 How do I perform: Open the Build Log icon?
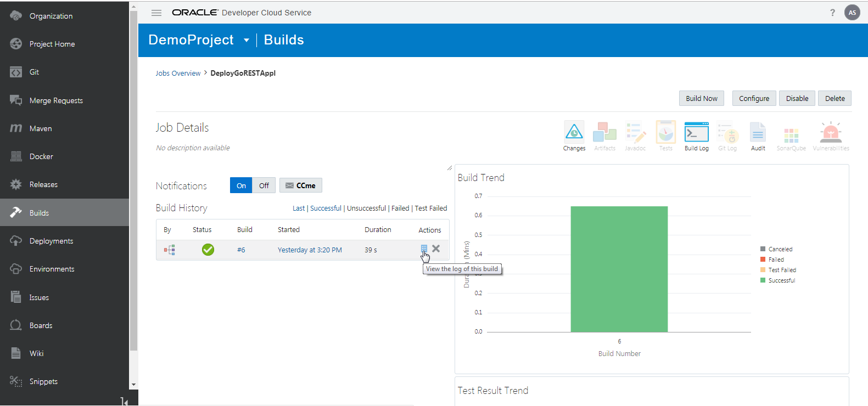[696, 133]
